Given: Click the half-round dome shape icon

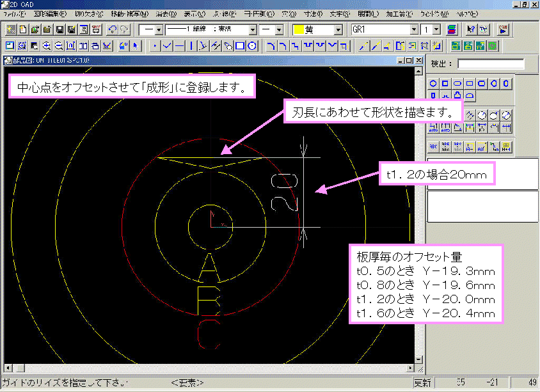Looking at the screenshot, I should pyautogui.click(x=470, y=96).
